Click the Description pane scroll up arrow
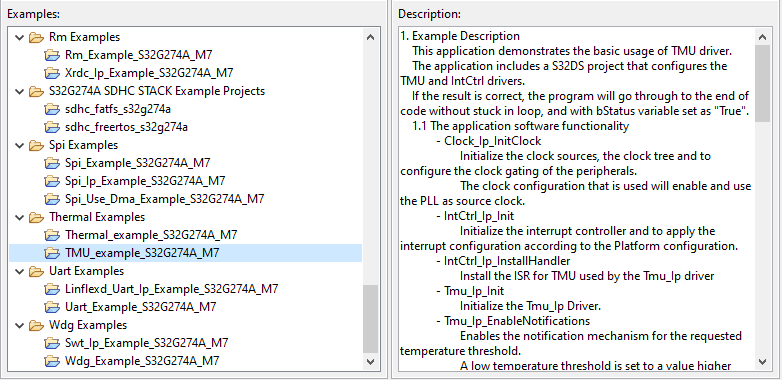 [763, 37]
